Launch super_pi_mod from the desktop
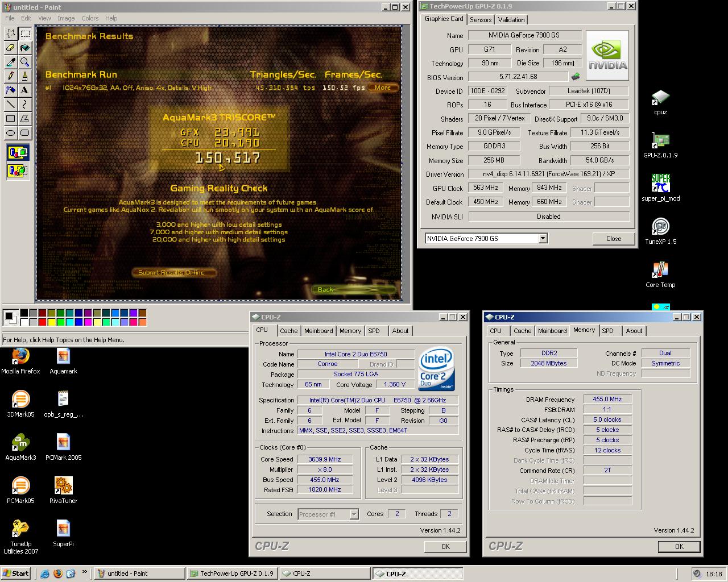Image resolution: width=728 pixels, height=582 pixels. (x=660, y=189)
